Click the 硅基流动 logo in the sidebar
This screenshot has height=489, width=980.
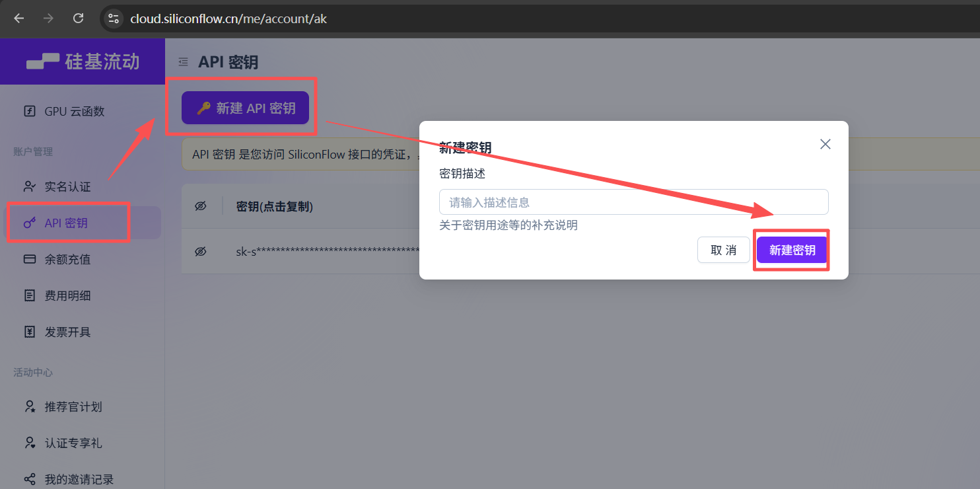tap(83, 61)
